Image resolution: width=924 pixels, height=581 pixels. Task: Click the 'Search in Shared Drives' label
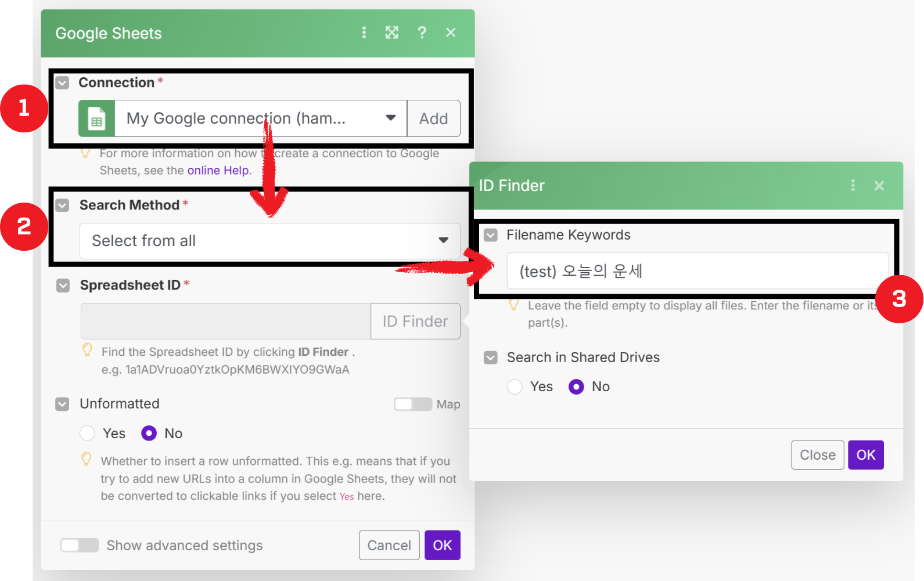[583, 358]
